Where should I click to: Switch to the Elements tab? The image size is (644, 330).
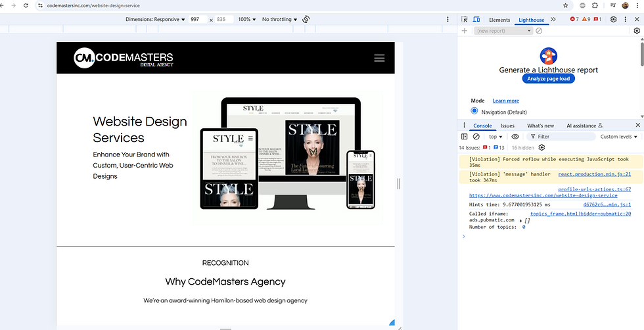click(x=499, y=20)
